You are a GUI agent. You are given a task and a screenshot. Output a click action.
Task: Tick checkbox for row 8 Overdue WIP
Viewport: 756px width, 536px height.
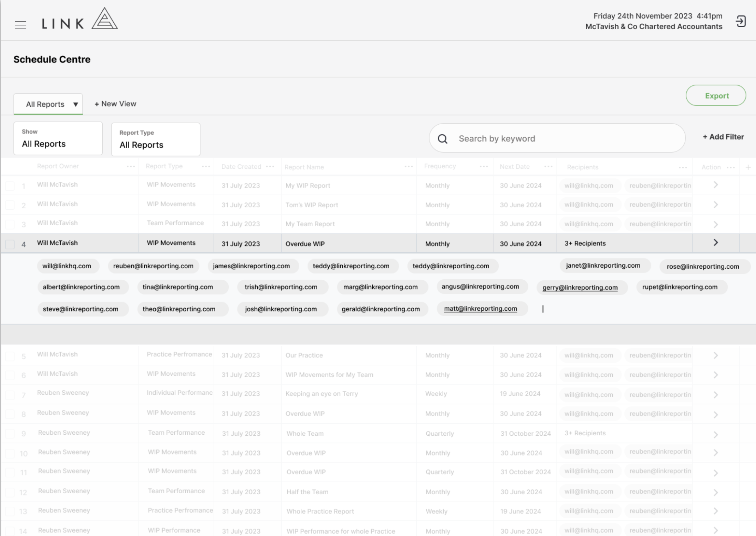coord(10,414)
